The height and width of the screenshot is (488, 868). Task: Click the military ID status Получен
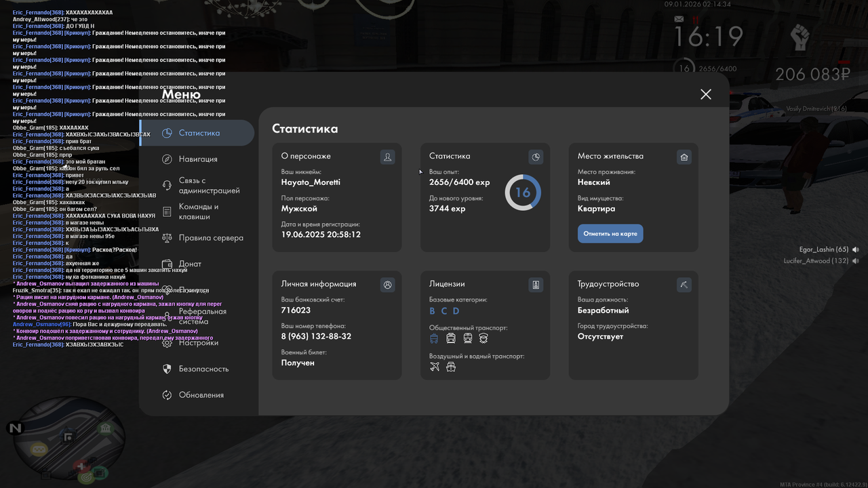[298, 363]
